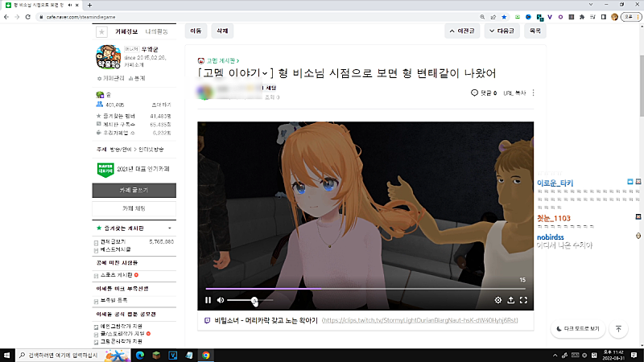Copy the post link via URL 복사

click(x=514, y=93)
